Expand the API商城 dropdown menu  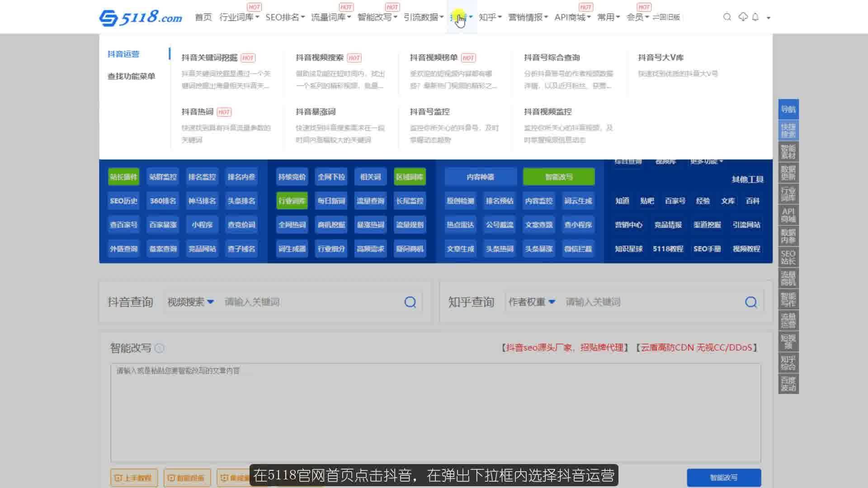572,17
